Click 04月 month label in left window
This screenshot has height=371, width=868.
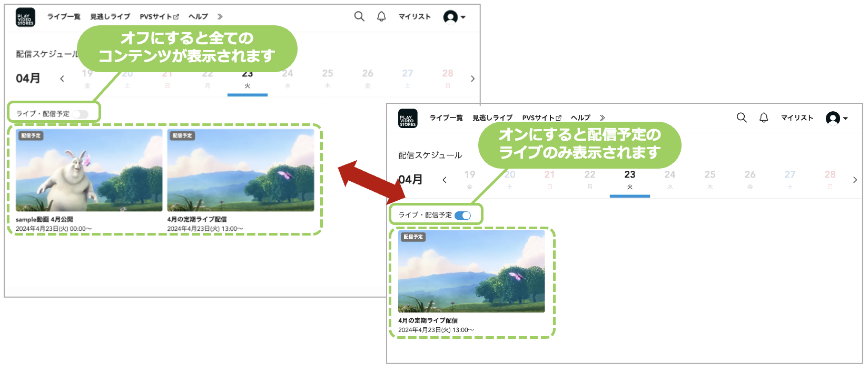[28, 79]
